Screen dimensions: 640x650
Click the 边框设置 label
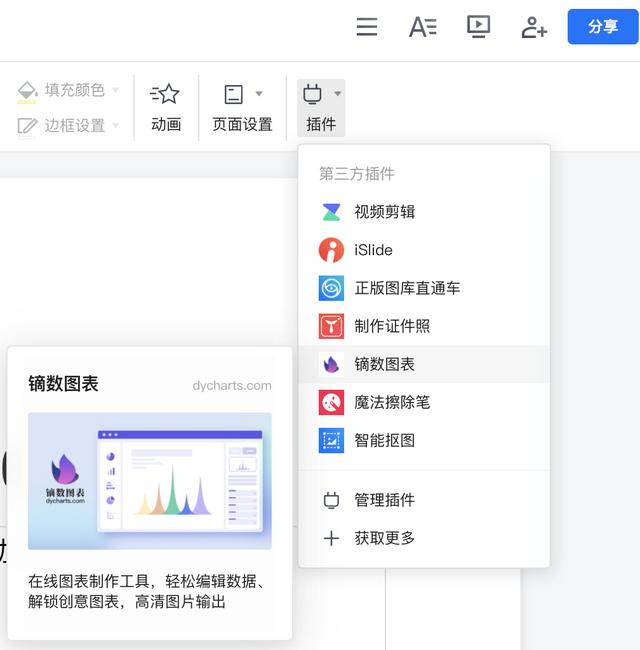pos(75,126)
